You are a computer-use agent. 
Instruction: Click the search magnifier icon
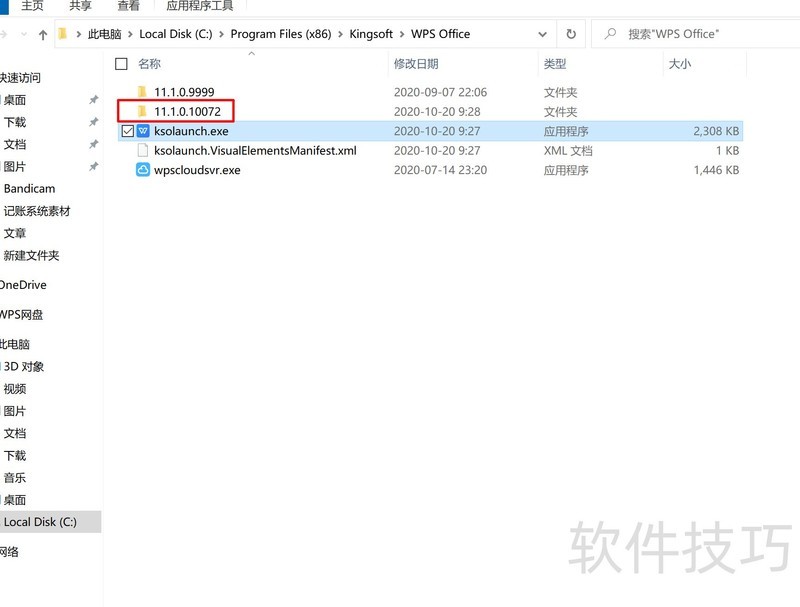coord(610,34)
